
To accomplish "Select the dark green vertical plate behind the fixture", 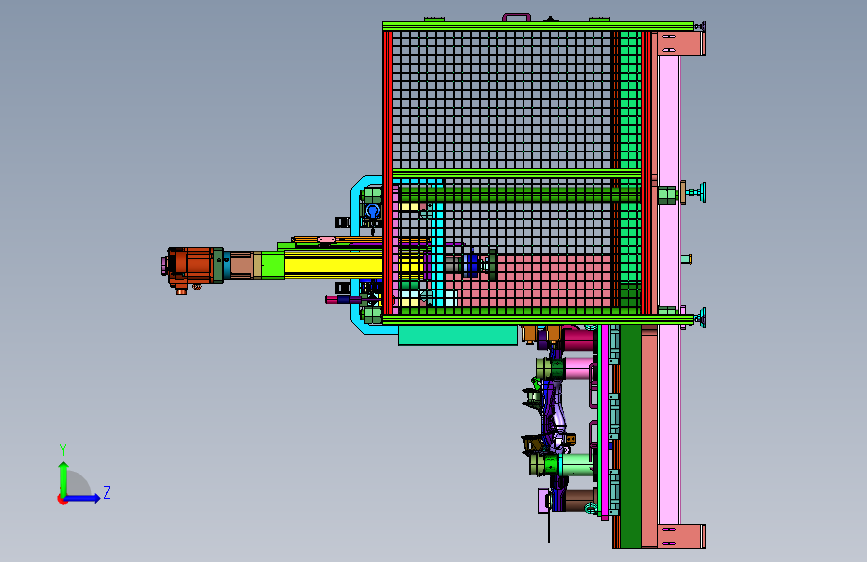I will coord(630,436).
